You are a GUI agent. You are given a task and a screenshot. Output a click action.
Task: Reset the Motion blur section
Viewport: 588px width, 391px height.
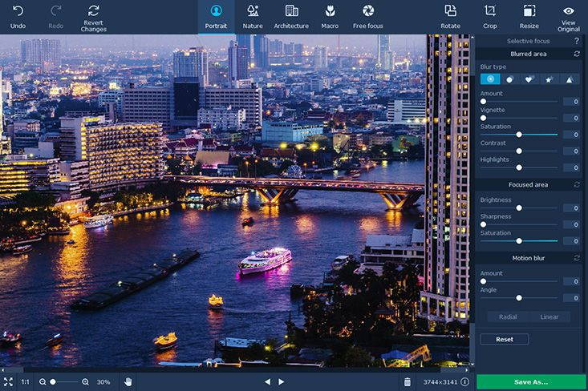[x=576, y=258]
